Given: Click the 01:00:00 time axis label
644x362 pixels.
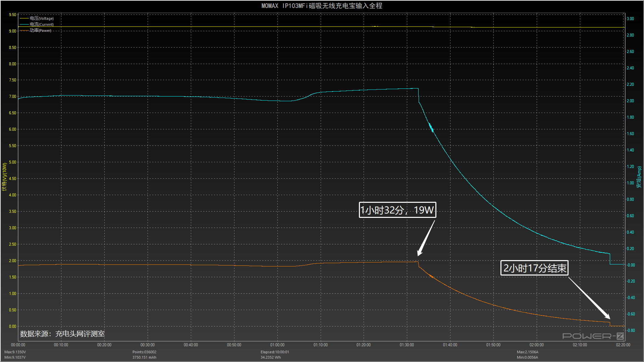Looking at the screenshot, I should (277, 345).
